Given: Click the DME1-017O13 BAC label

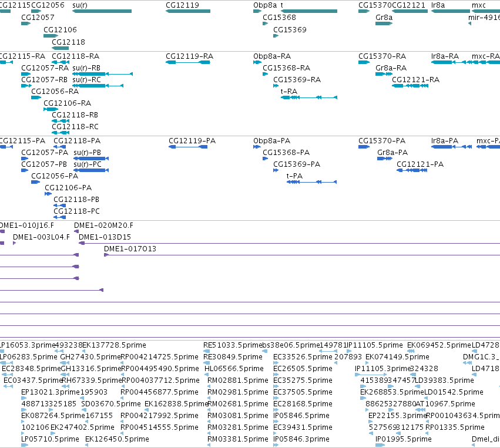Looking at the screenshot, I should click(130, 249).
